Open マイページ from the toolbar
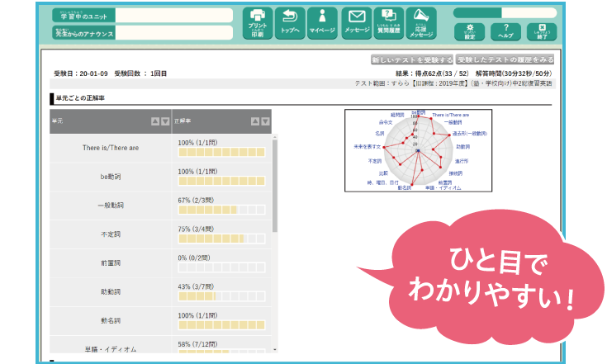 [322, 24]
